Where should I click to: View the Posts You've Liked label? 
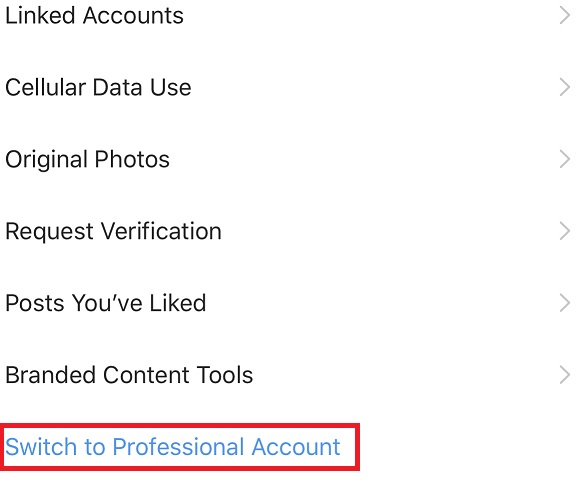106,303
